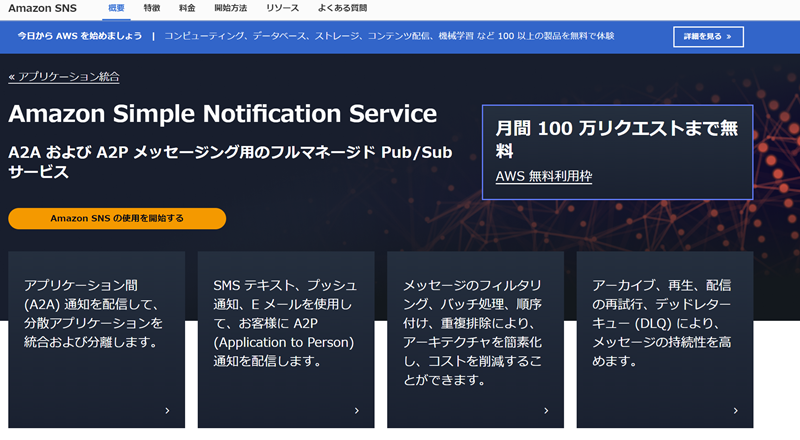Click the 今日から AWS を始めましょう banner text
This screenshot has height=440, width=800.
80,36
